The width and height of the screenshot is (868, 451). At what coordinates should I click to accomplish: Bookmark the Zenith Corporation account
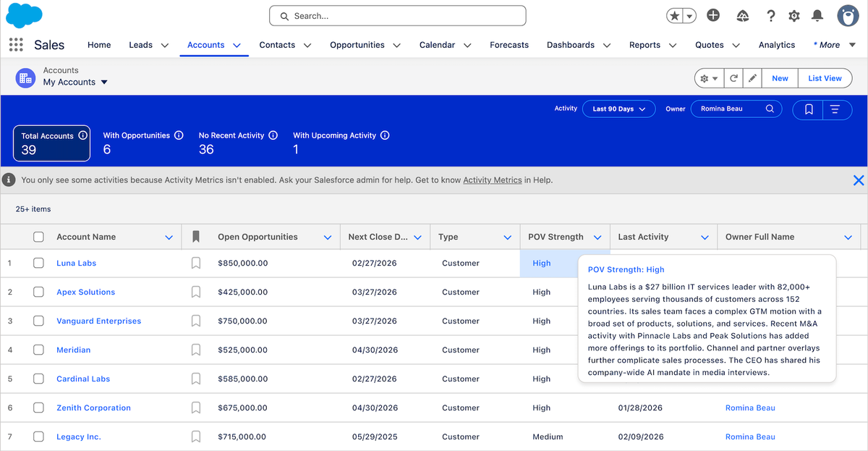(x=195, y=408)
